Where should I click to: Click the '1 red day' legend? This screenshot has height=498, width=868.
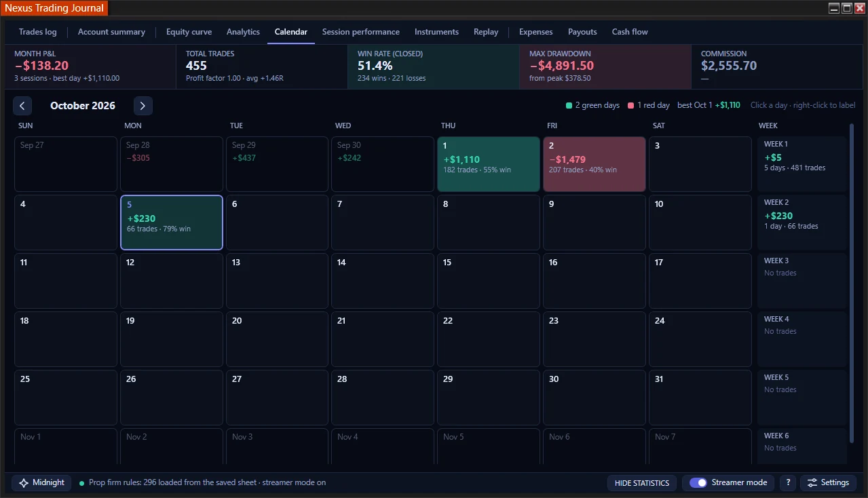pyautogui.click(x=649, y=106)
